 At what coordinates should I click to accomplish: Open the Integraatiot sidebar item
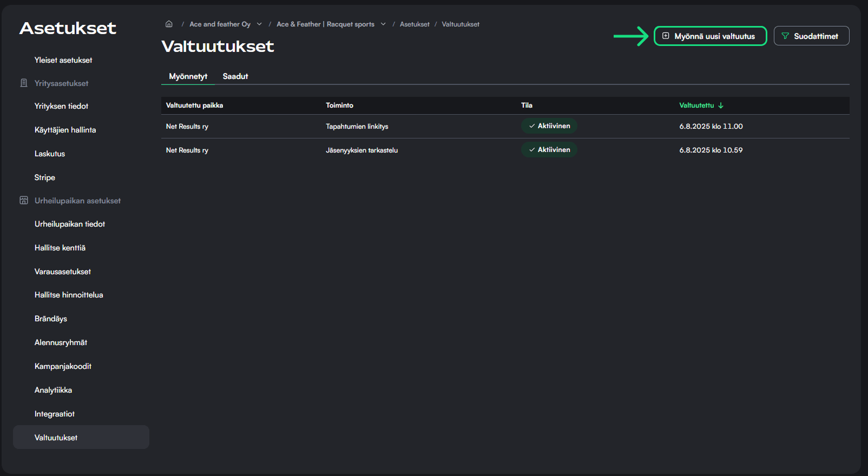[x=55, y=414]
